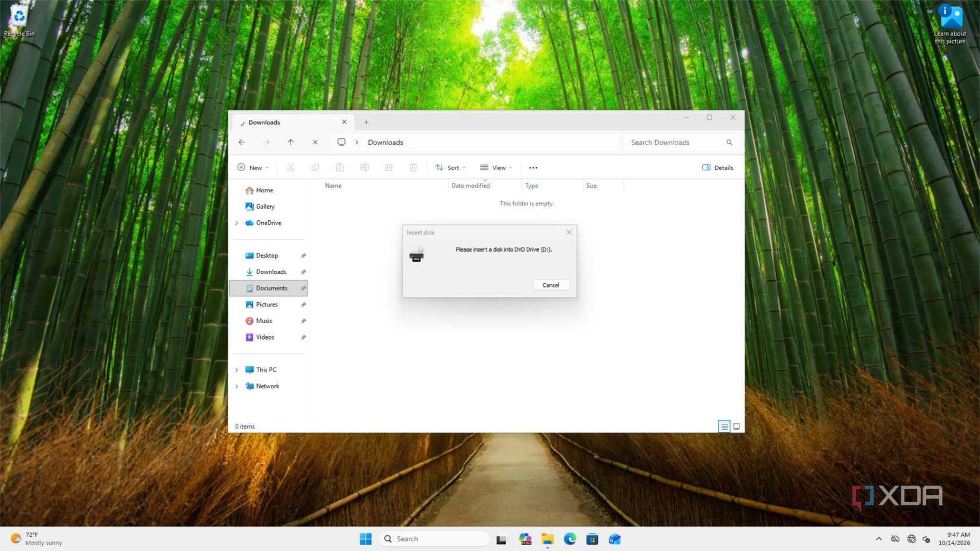Go up one folder level arrow

pos(290,142)
